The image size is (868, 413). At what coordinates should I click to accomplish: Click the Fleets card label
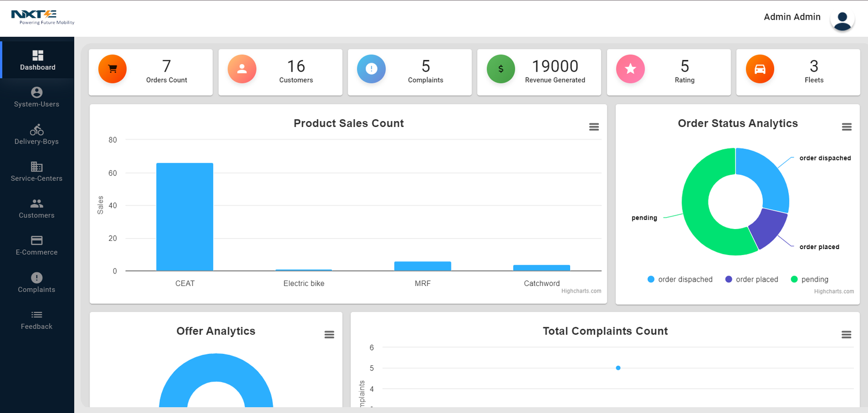(814, 80)
